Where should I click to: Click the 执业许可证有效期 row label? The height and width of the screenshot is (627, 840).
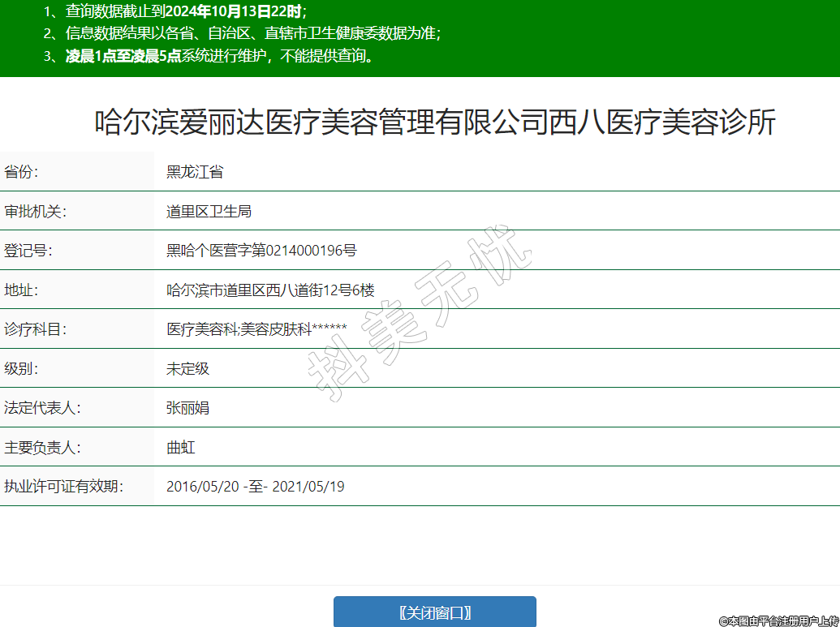click(x=63, y=487)
